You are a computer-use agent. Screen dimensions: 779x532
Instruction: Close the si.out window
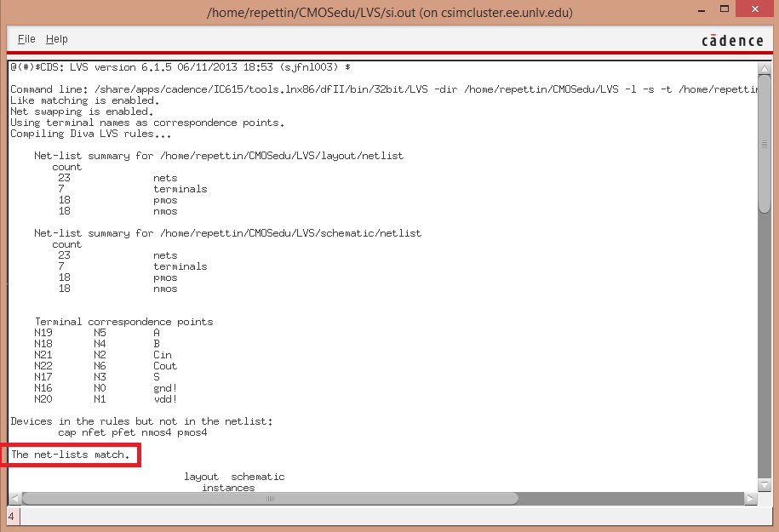tap(754, 9)
